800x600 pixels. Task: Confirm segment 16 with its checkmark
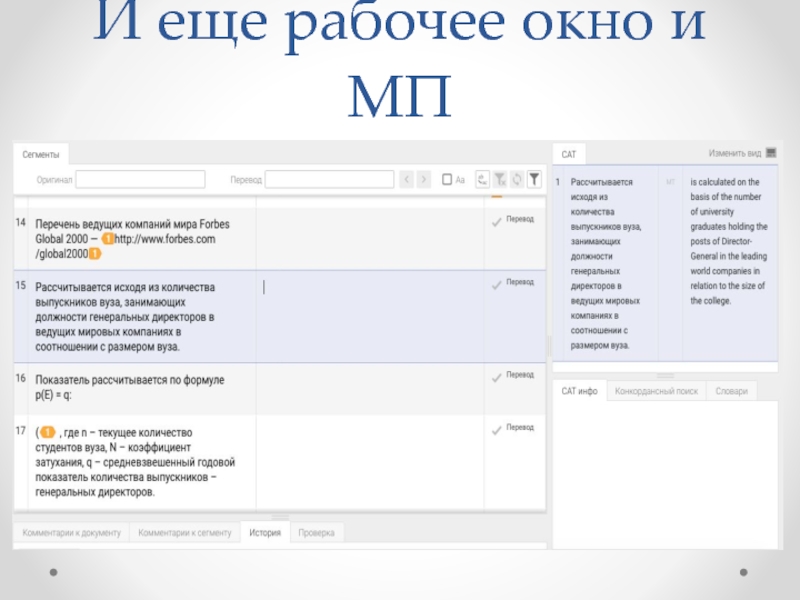coord(496,378)
